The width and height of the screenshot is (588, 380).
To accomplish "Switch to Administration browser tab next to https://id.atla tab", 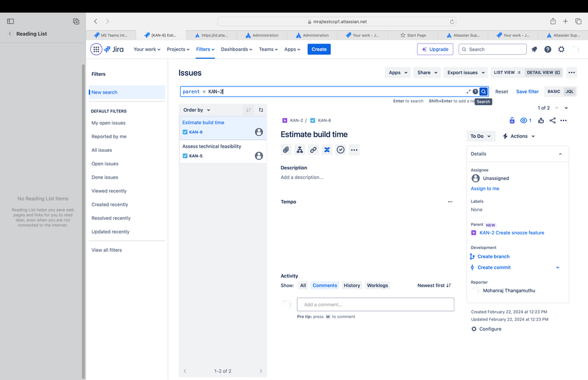I will click(262, 35).
